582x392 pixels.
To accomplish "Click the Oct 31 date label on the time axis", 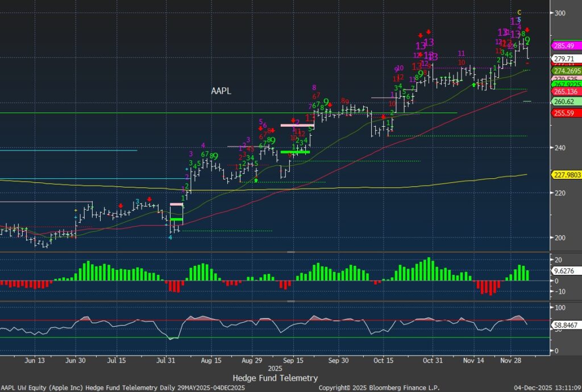I will click(433, 360).
